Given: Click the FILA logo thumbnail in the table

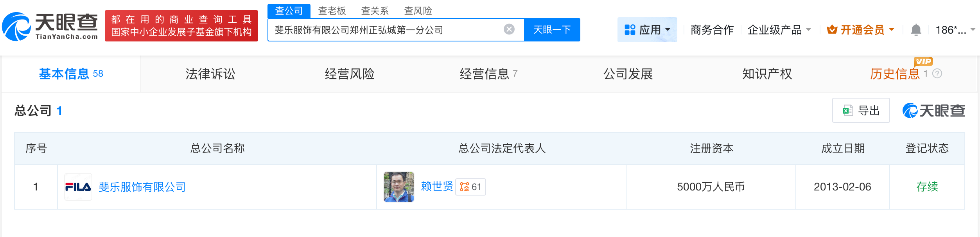Looking at the screenshot, I should [x=78, y=187].
